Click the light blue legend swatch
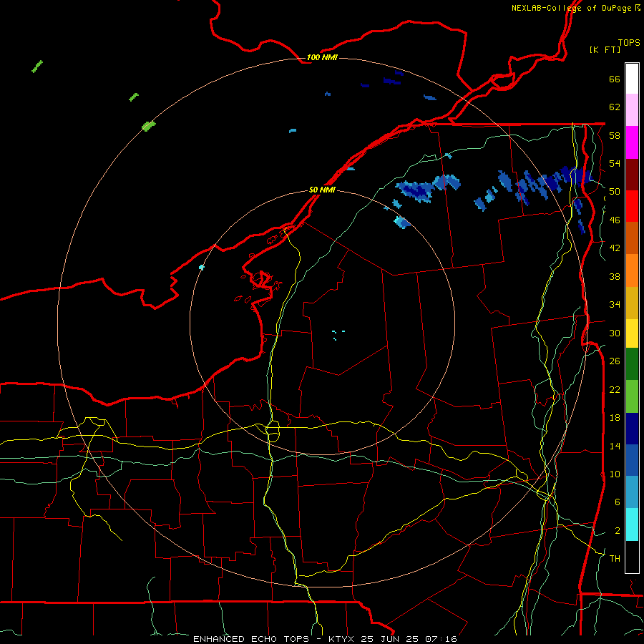Image resolution: width=644 pixels, height=644 pixels. pyautogui.click(x=632, y=492)
